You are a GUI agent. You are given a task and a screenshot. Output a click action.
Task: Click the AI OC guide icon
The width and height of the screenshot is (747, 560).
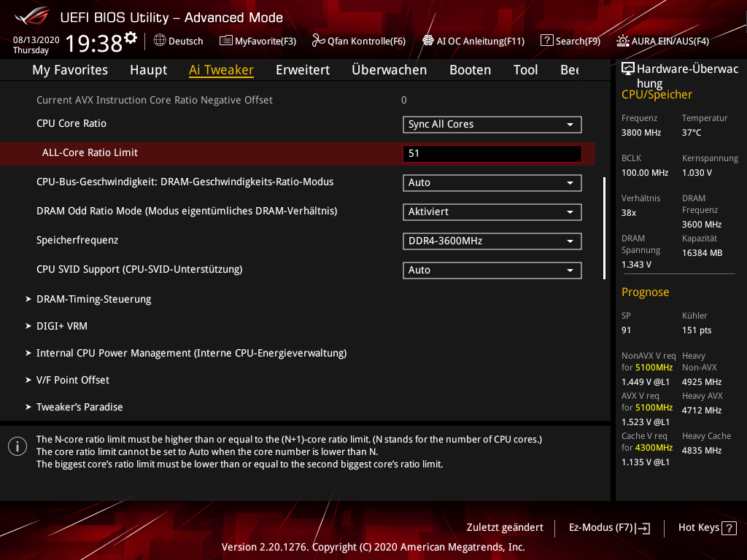point(427,41)
